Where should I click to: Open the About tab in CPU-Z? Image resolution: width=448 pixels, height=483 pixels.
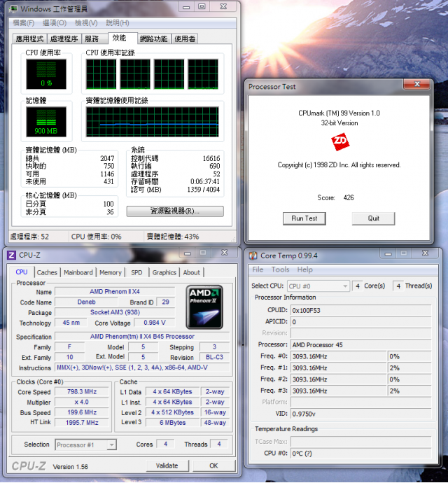192,272
